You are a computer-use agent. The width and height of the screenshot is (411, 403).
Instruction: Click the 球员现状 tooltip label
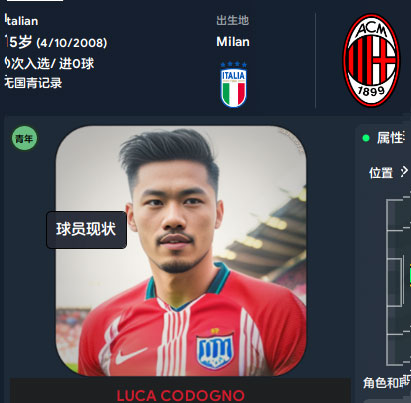(x=86, y=230)
